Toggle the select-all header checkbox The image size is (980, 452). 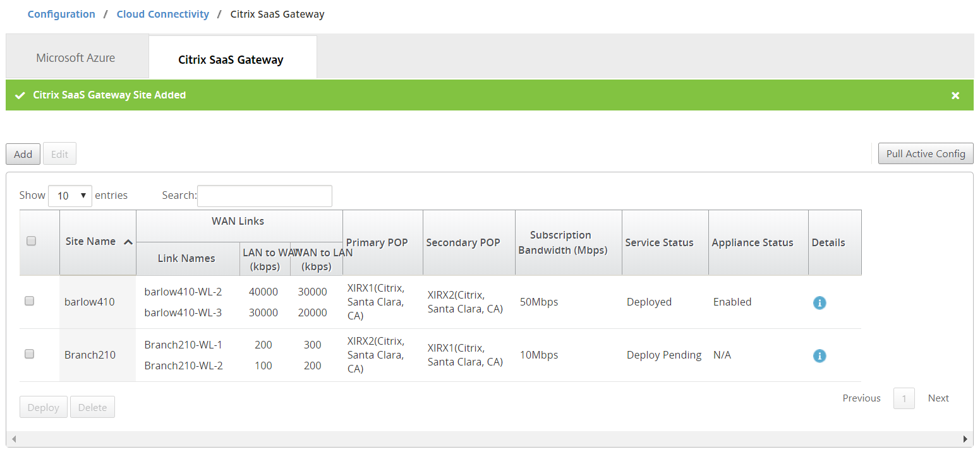31,241
